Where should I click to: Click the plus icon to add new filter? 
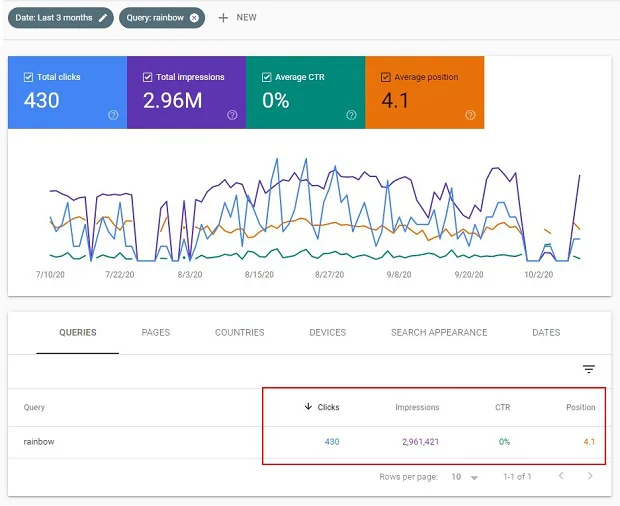(223, 17)
